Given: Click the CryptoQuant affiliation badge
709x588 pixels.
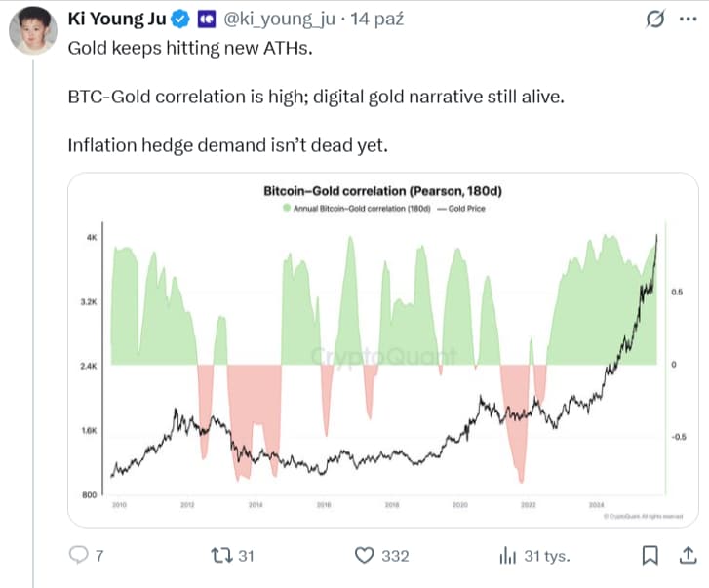Looking at the screenshot, I should pos(206,18).
